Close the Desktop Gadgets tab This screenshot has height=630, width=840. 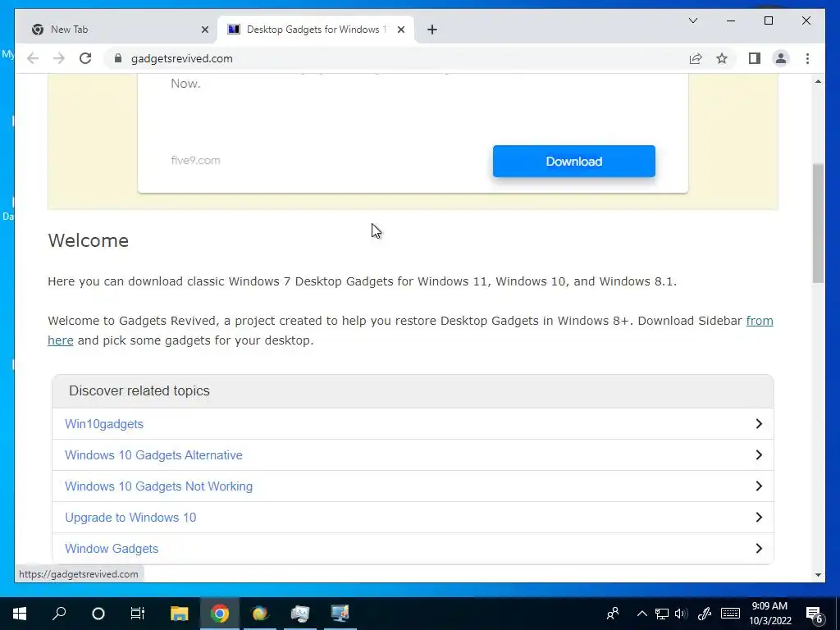click(x=400, y=30)
